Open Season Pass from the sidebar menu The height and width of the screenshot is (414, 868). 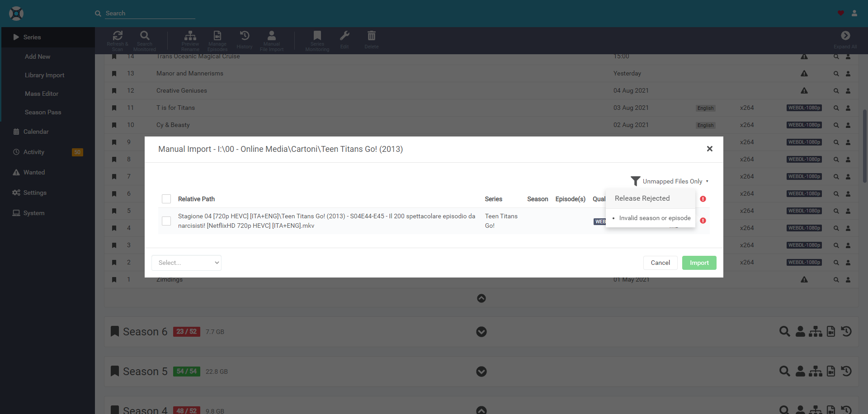[x=43, y=112]
